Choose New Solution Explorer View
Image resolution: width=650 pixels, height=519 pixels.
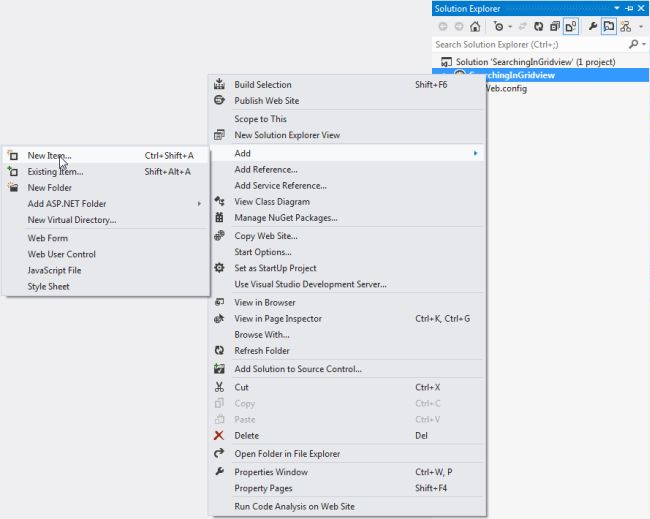(347, 135)
